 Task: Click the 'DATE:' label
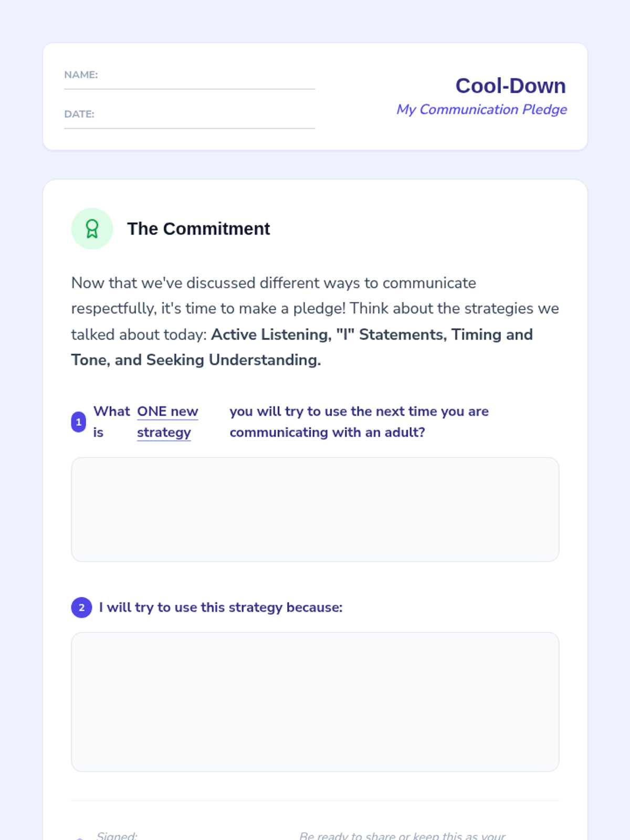[79, 114]
